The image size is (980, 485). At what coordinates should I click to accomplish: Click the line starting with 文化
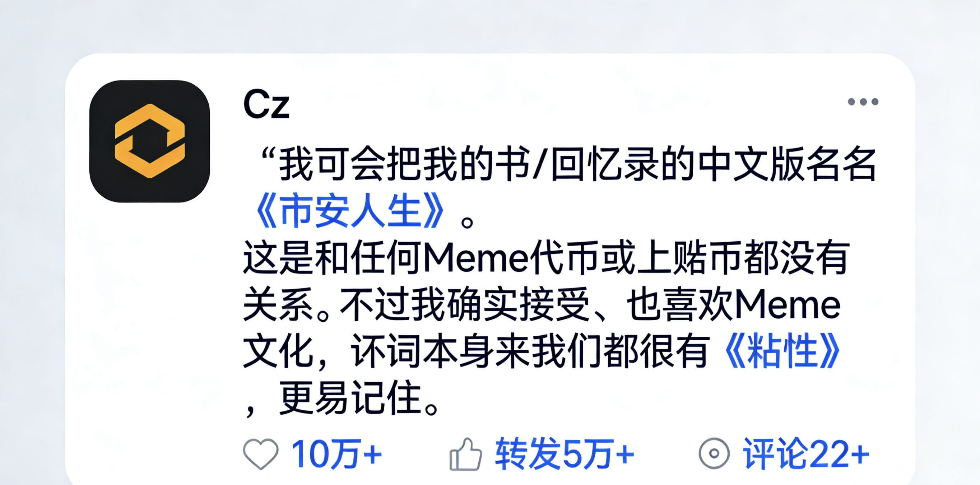pos(542,351)
